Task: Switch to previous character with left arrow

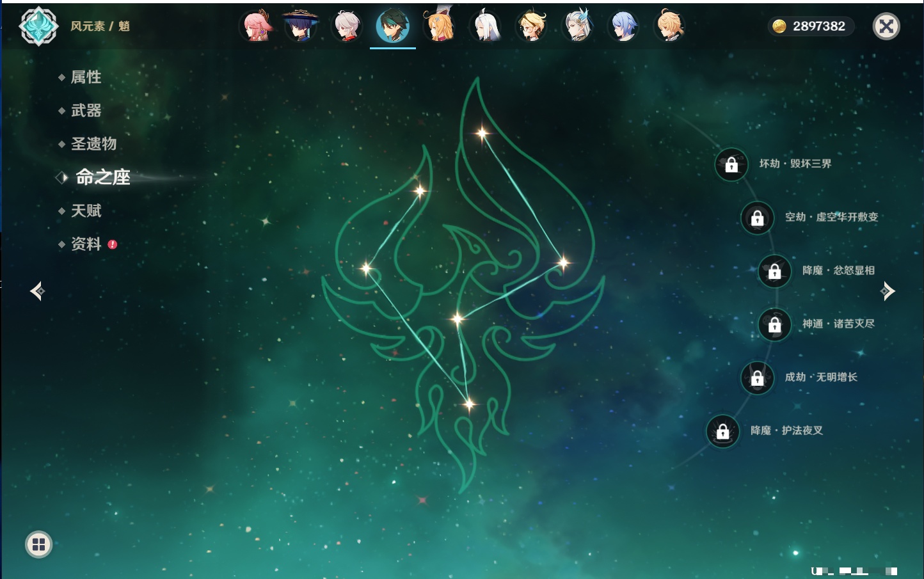Action: pyautogui.click(x=37, y=291)
